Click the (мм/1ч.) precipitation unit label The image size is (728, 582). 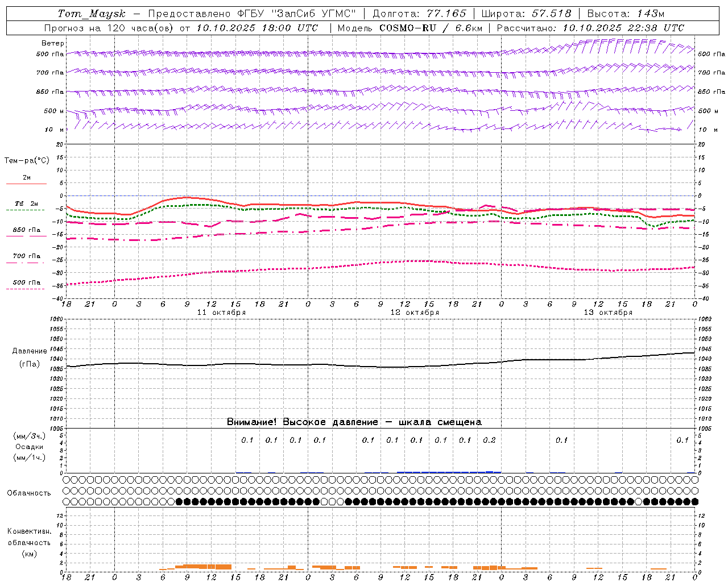click(30, 458)
